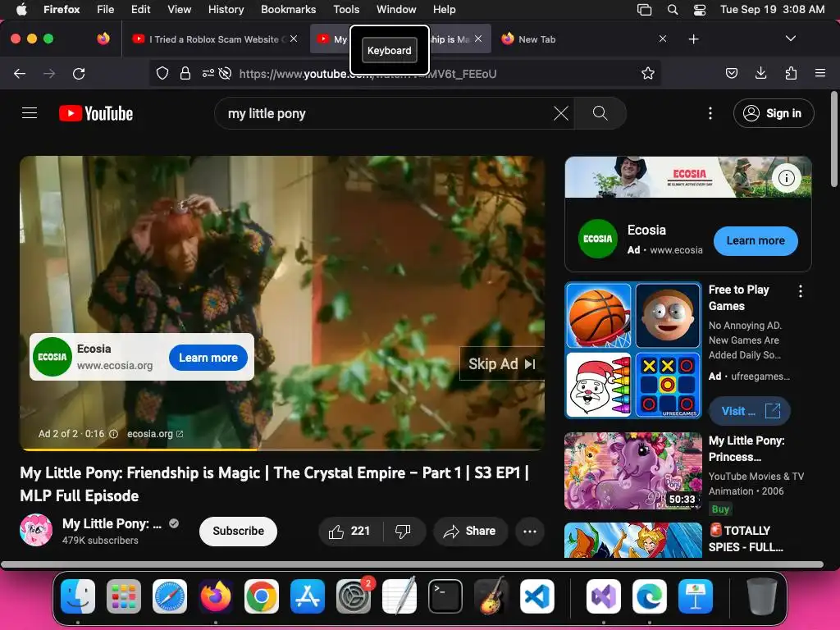Open the Tools menu
The height and width of the screenshot is (630, 840).
click(x=346, y=9)
